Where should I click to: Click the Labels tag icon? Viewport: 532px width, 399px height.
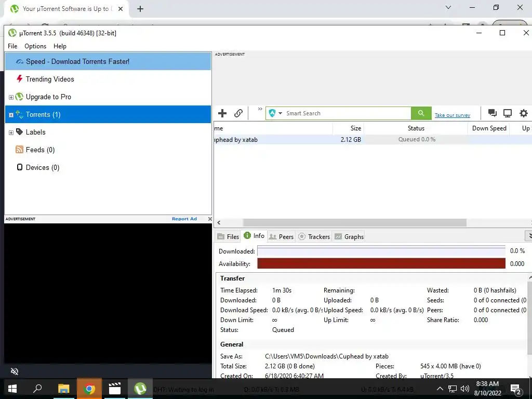pyautogui.click(x=20, y=131)
